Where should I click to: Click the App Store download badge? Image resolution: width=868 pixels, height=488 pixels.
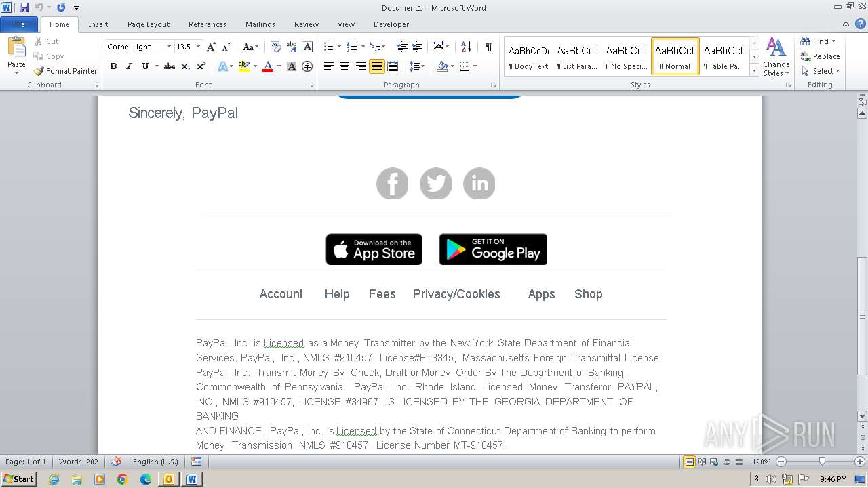(374, 249)
